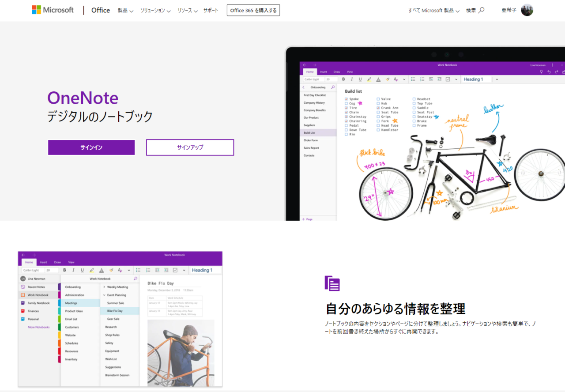Open the ソリューション dropdown
Viewport: 565px width, 392px height.
(155, 10)
